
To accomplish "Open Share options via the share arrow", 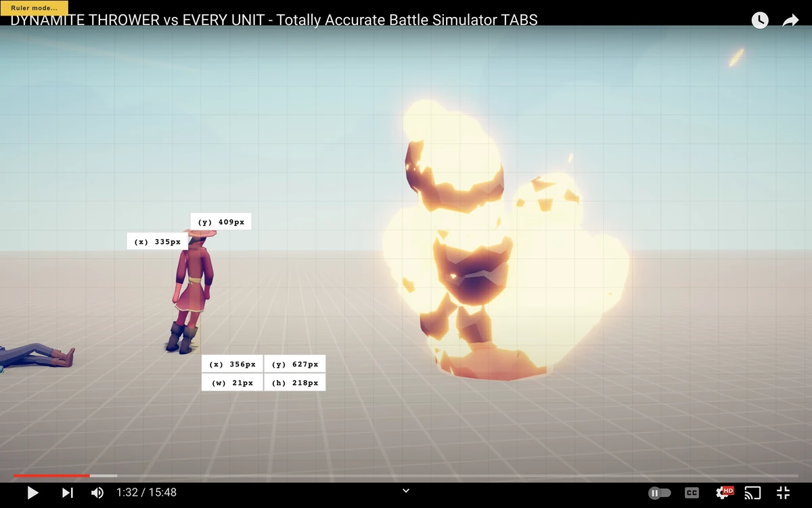I will tap(790, 20).
